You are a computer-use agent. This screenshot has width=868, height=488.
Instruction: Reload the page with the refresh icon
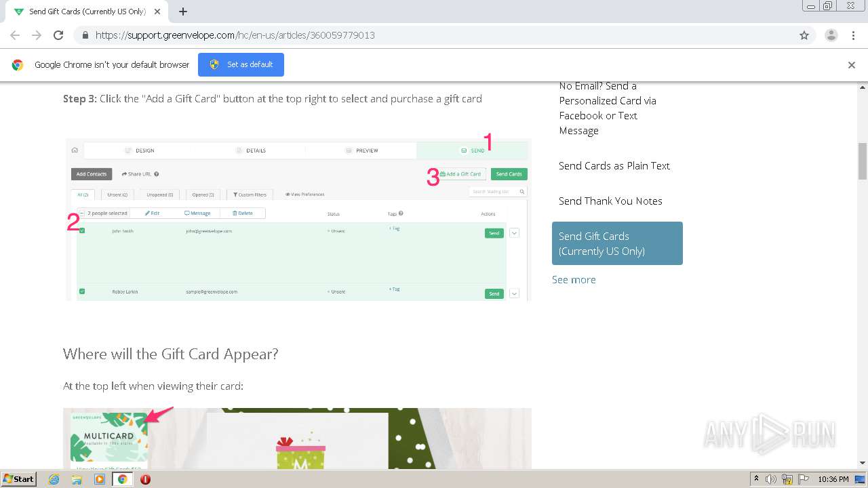tap(58, 35)
